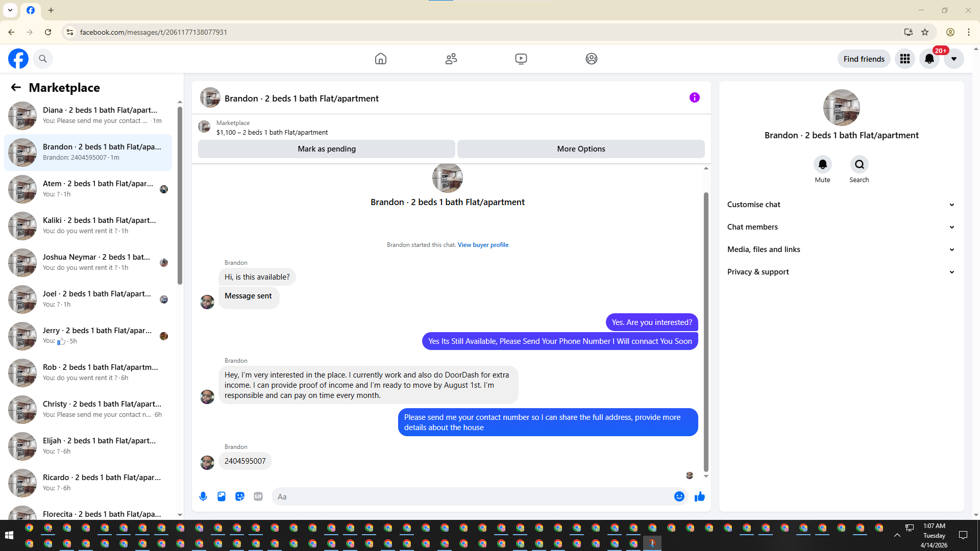The width and height of the screenshot is (980, 551).
Task: Open the GIF picker icon
Action: coord(258,496)
